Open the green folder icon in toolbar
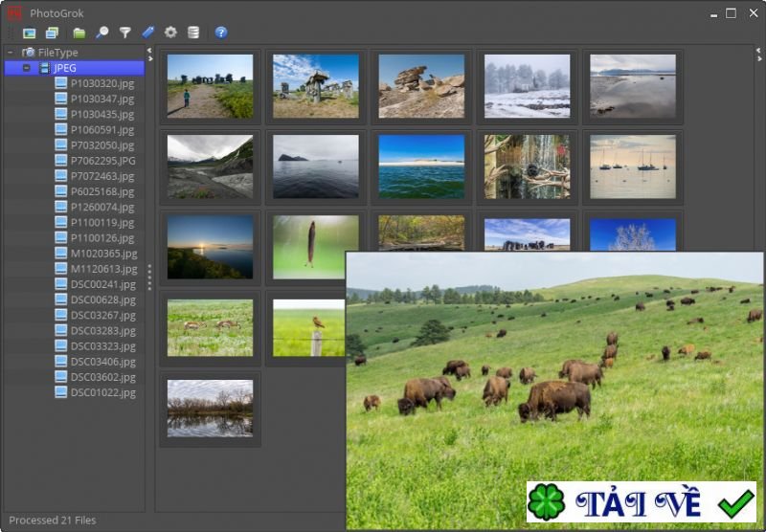Image resolution: width=766 pixels, height=532 pixels. pos(79,33)
